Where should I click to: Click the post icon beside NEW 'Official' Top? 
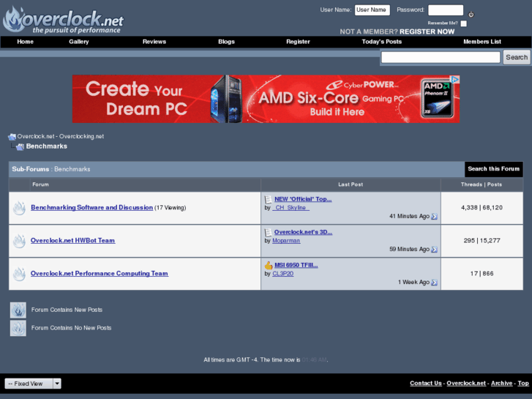pos(269,199)
